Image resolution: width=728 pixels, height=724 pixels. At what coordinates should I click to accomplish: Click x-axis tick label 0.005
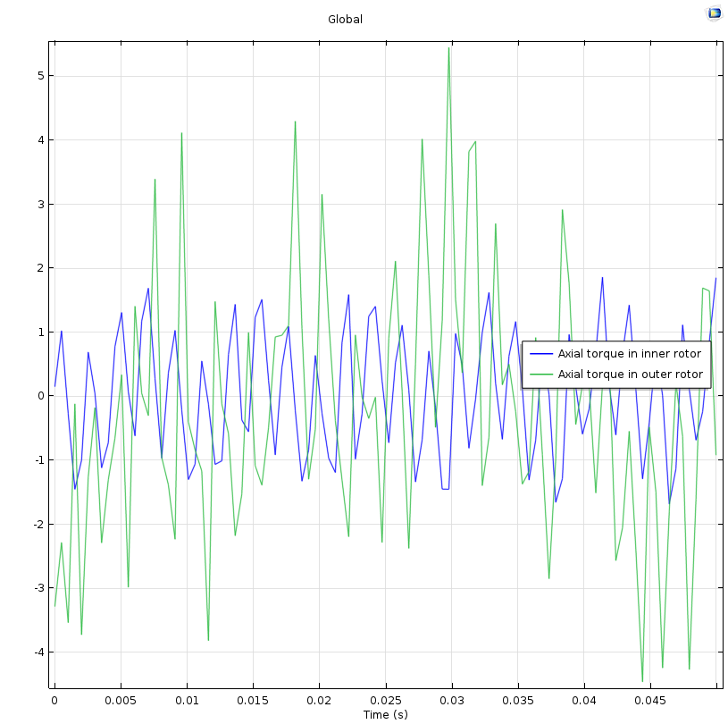pos(121,701)
